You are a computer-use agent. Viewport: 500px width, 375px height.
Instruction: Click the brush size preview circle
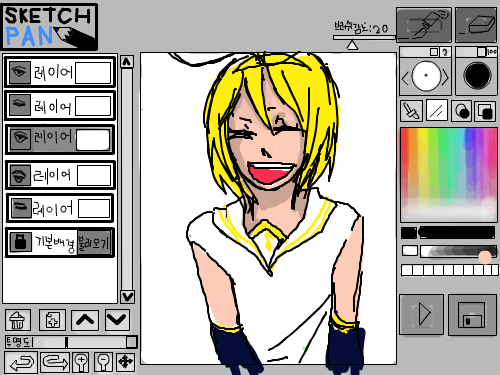click(426, 76)
